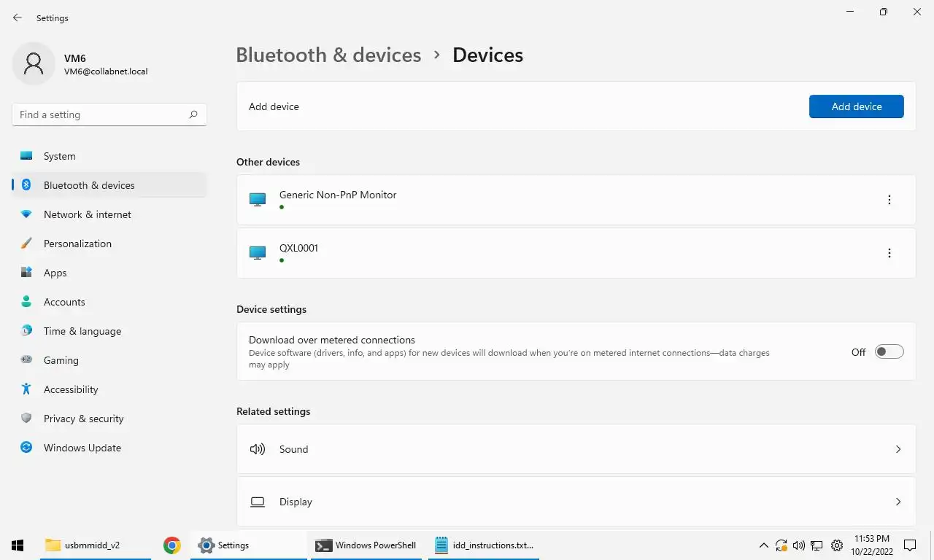Viewport: 934px width, 560px height.
Task: Toggle Download over metered connections switch
Action: coord(889,352)
